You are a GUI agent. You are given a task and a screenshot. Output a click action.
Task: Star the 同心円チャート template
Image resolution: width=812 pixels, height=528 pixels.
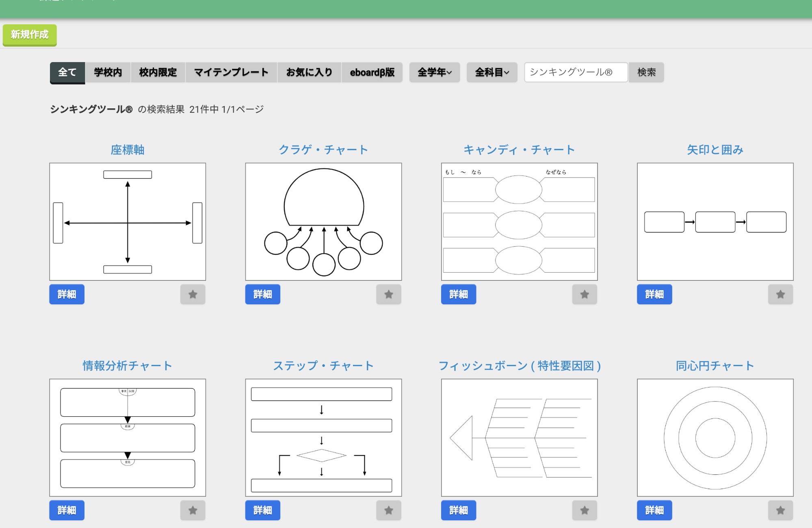pos(780,510)
